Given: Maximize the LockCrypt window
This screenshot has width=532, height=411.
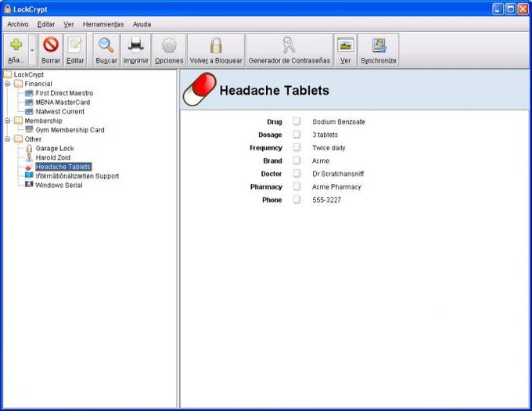Looking at the screenshot, I should pyautogui.click(x=510, y=9).
